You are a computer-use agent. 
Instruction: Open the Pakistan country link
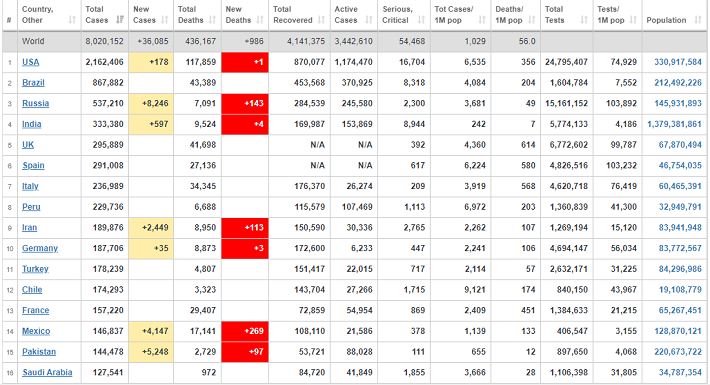point(39,351)
